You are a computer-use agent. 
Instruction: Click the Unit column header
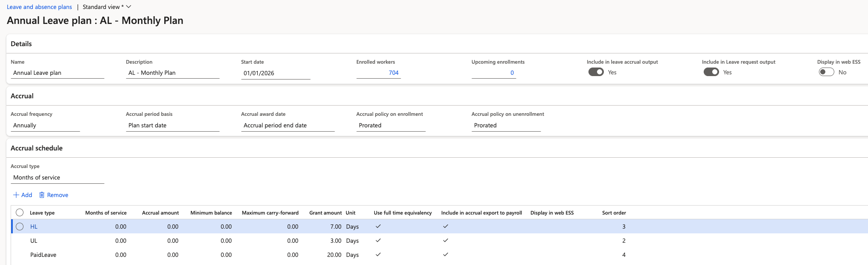click(x=350, y=213)
